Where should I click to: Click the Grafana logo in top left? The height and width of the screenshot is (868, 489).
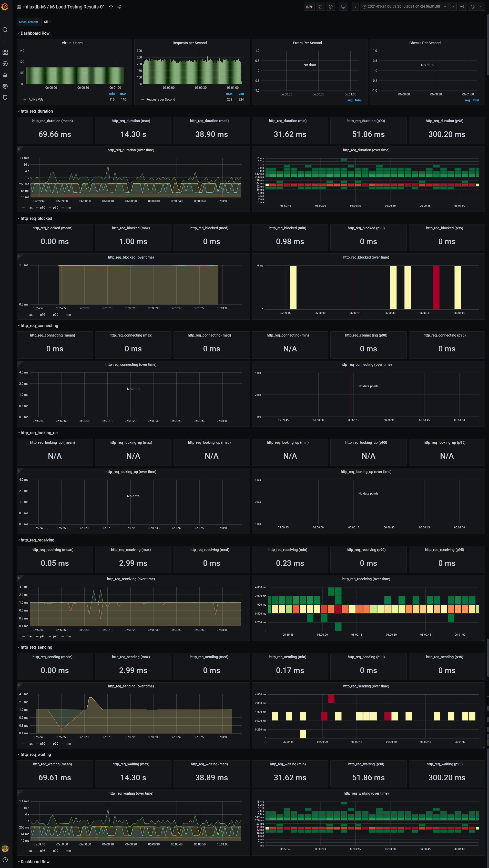pyautogui.click(x=5, y=6)
